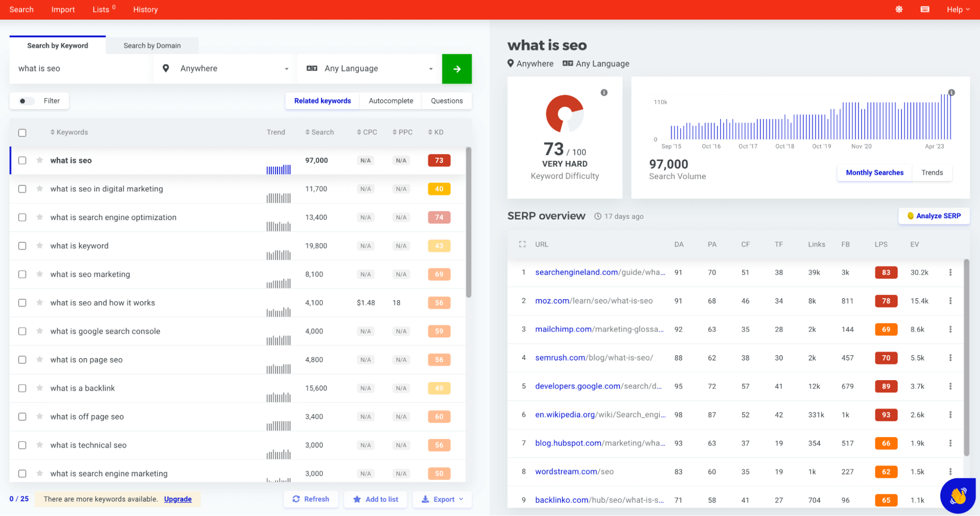Star 'what is seo in digital marketing'
This screenshot has height=516, width=980.
click(40, 189)
